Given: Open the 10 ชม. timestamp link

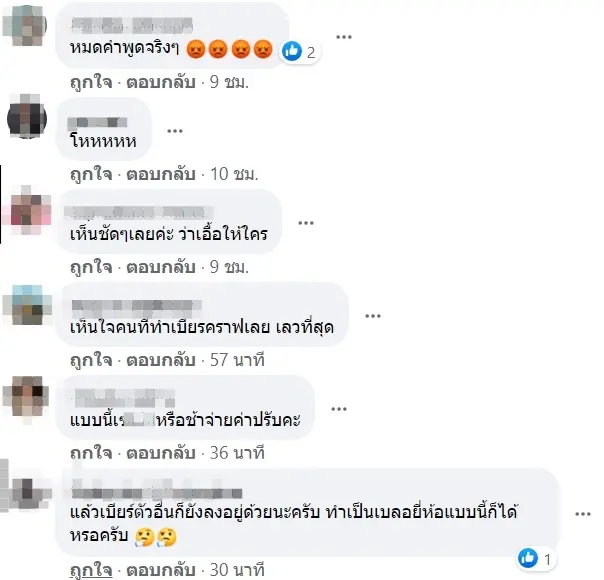Looking at the screenshot, I should (x=234, y=174).
